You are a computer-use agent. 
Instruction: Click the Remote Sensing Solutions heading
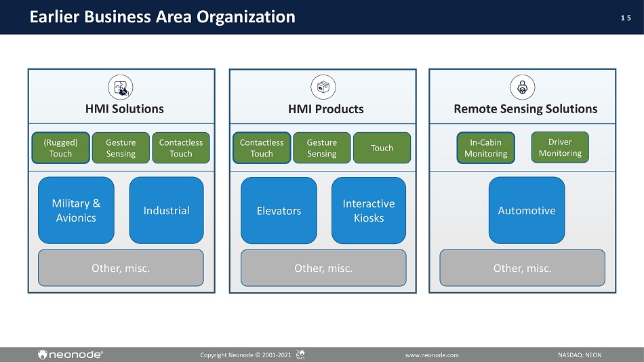click(x=526, y=109)
